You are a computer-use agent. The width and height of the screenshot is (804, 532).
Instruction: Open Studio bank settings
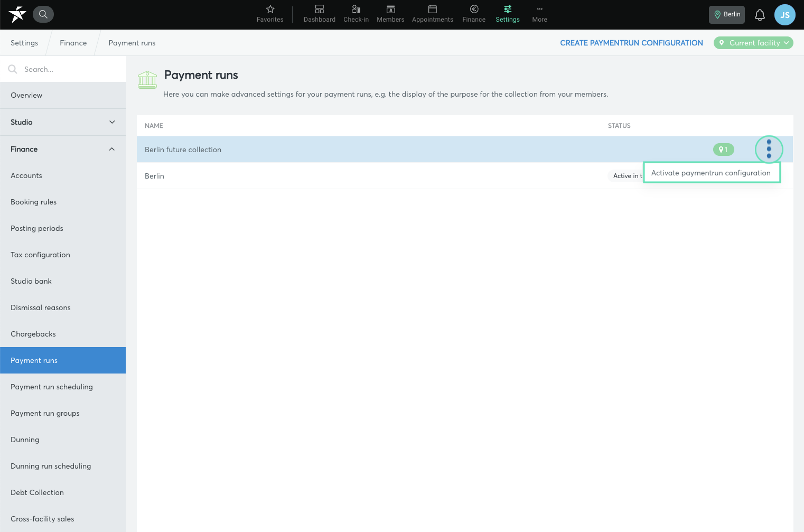[x=63, y=281]
